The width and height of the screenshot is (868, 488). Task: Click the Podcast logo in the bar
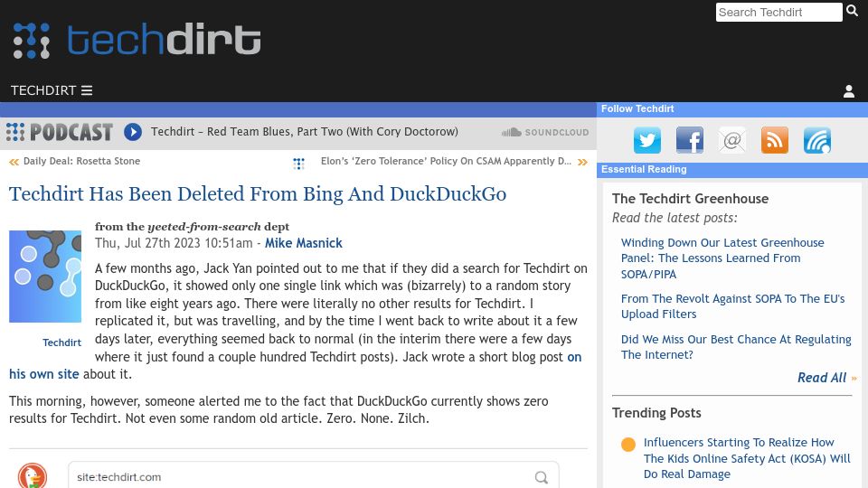60,132
